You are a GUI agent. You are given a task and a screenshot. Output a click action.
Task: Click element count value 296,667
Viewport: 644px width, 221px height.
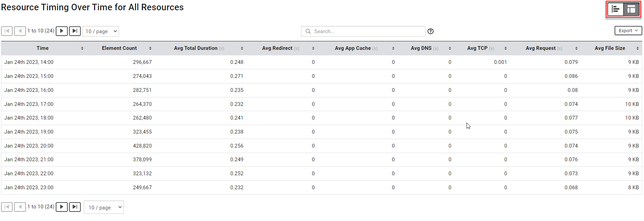point(142,62)
